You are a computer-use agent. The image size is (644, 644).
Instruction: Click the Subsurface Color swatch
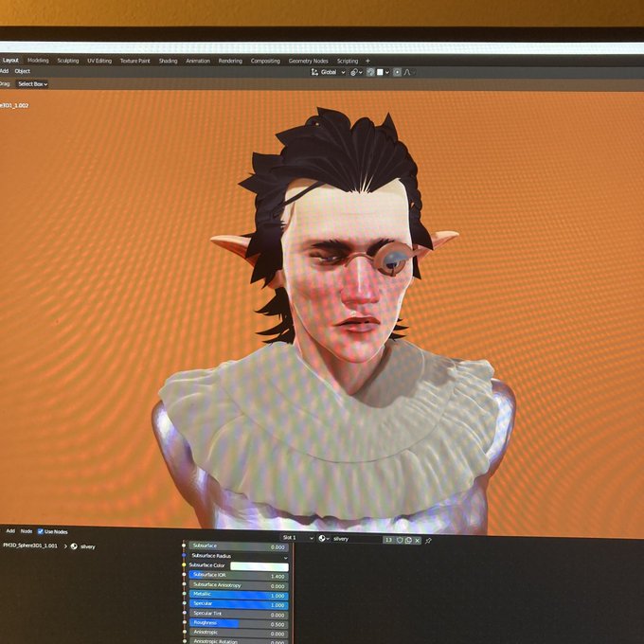click(259, 566)
